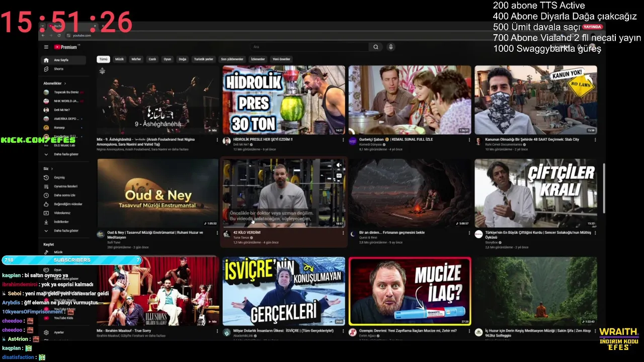Open StoryBox channel avatar beside Çiftçiler Kralı video
The width and height of the screenshot is (644, 362).
pos(478,234)
